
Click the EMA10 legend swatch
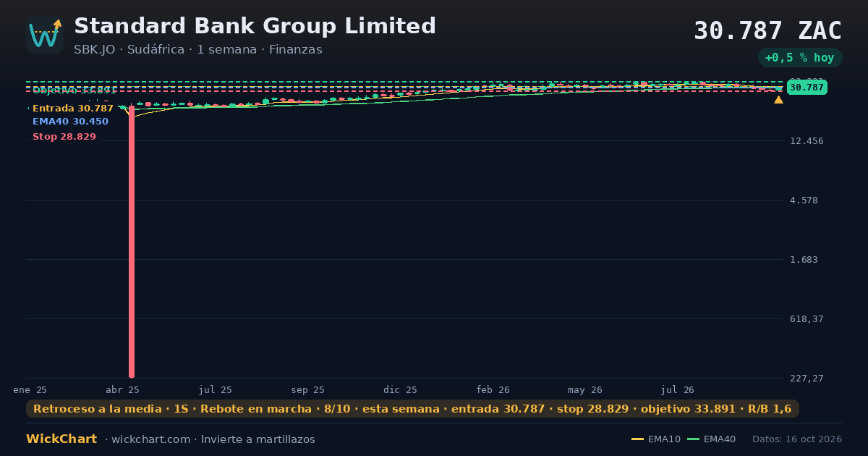point(637,439)
